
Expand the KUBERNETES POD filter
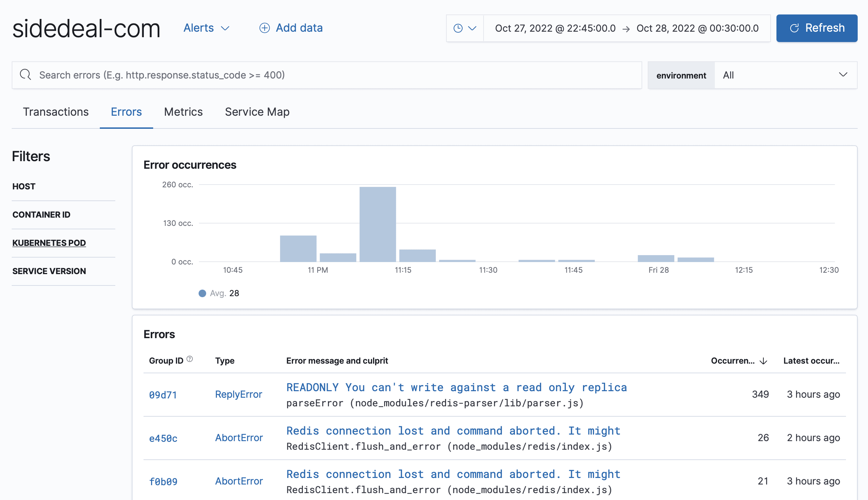[49, 243]
